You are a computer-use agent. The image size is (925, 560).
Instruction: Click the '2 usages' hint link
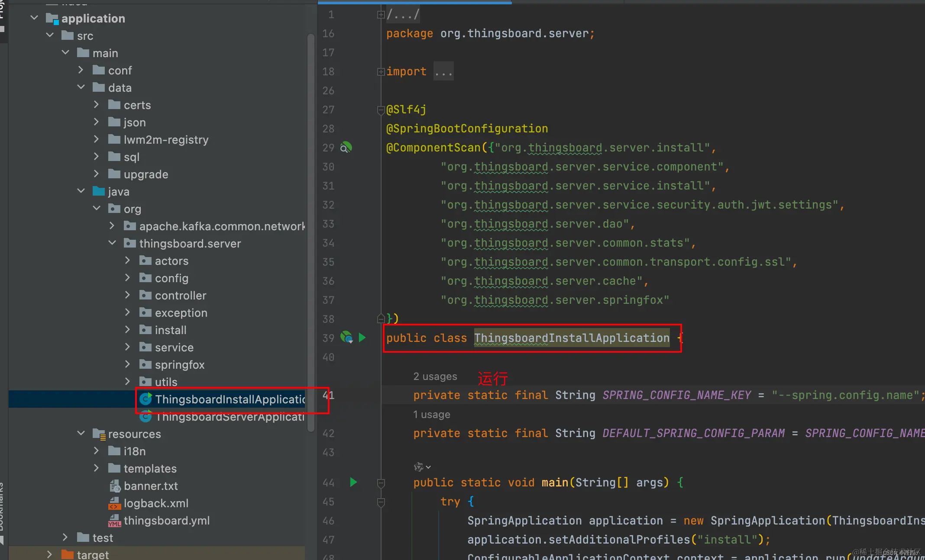[x=435, y=377]
